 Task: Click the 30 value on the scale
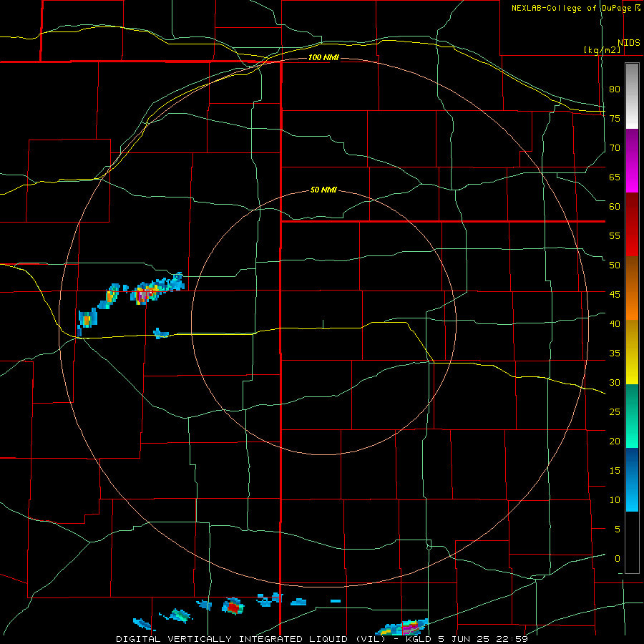[615, 383]
